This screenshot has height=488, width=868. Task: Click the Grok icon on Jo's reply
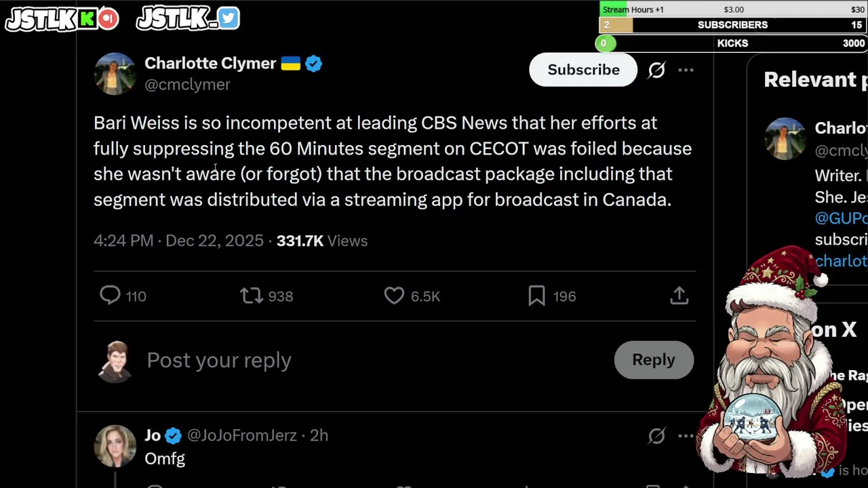pyautogui.click(x=656, y=436)
